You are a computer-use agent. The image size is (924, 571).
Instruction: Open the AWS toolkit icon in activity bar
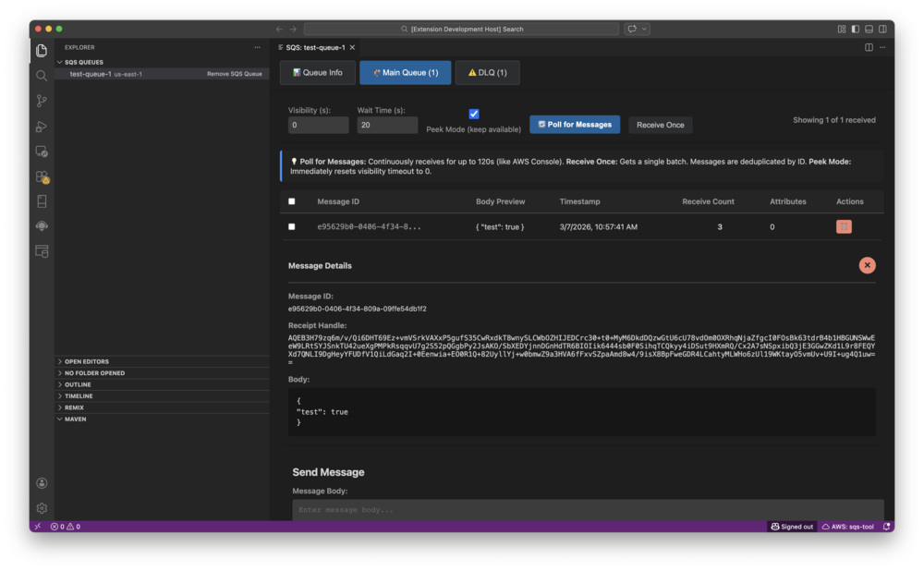coord(42,226)
